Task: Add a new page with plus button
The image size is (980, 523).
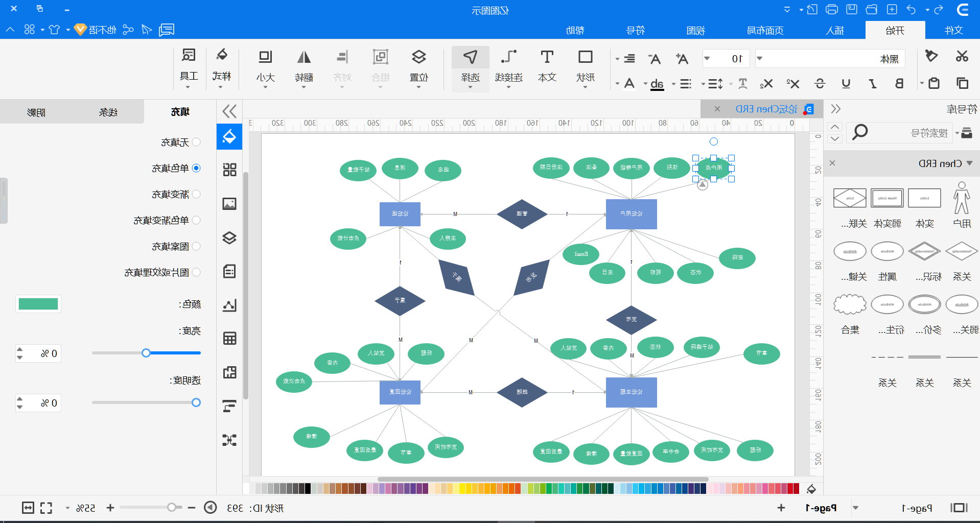Action: pyautogui.click(x=781, y=508)
